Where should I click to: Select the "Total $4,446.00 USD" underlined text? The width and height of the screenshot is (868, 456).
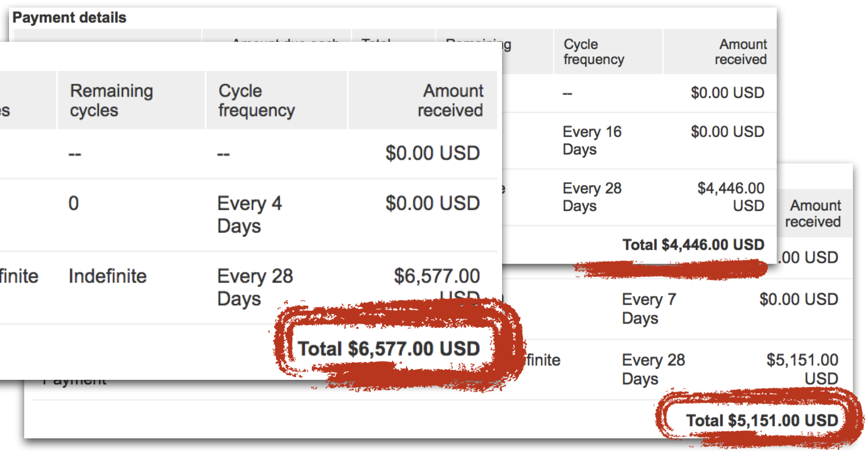point(693,245)
